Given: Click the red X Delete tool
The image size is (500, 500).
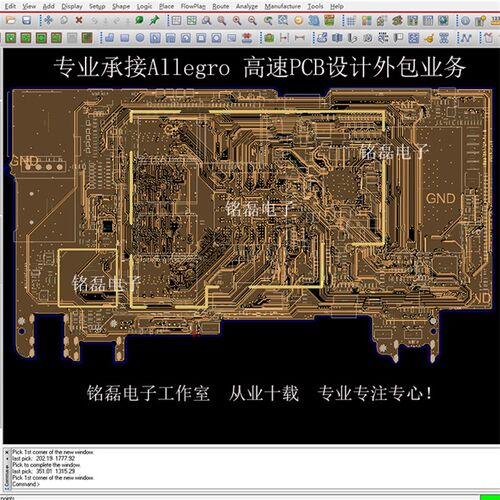Looking at the screenshot, I should (79, 21).
